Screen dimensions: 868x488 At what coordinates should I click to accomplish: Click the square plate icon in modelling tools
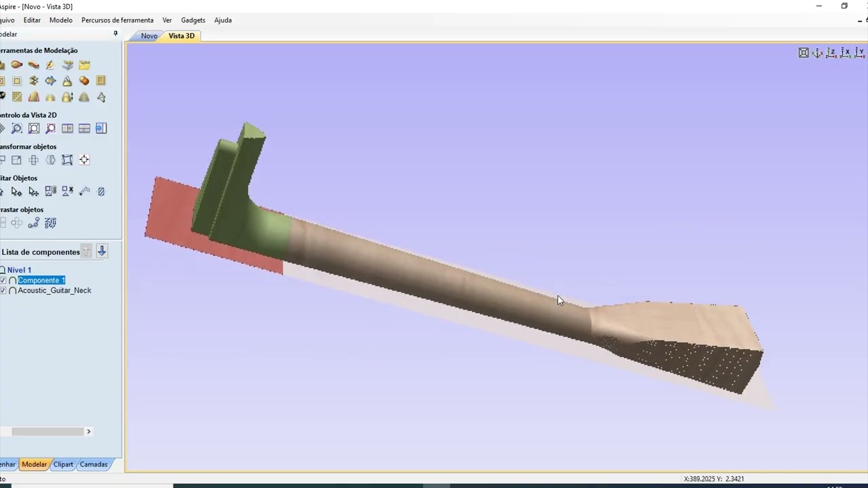(x=100, y=81)
